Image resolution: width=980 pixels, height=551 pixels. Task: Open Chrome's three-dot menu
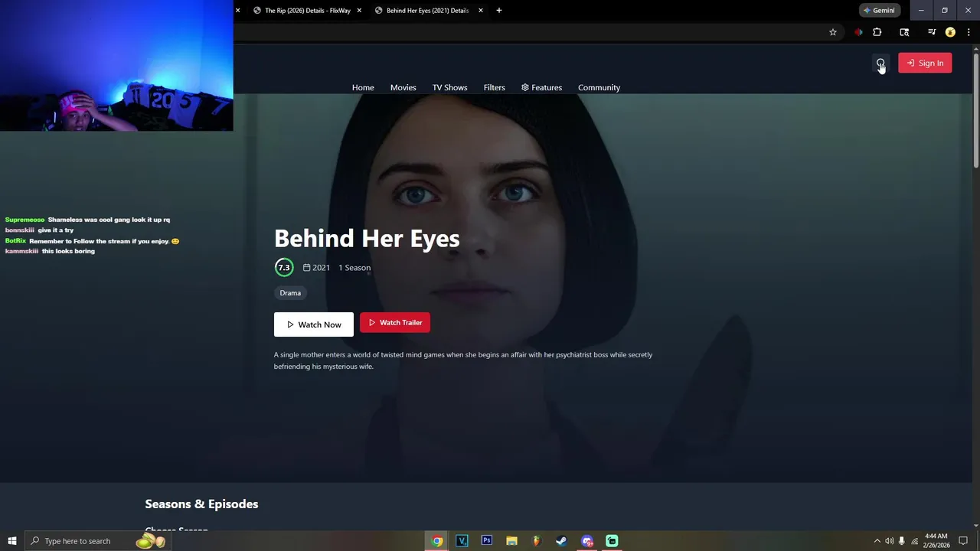point(969,32)
